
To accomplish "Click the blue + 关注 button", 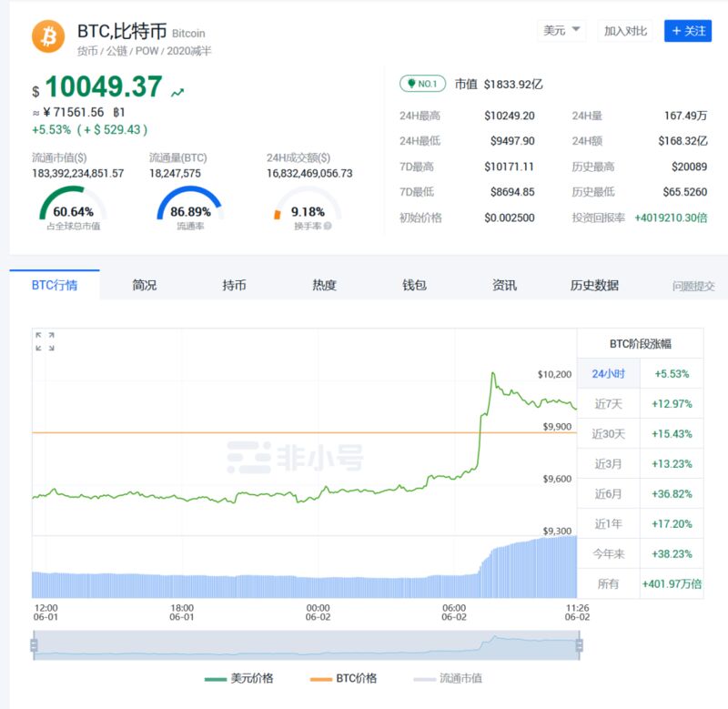I will 688,31.
